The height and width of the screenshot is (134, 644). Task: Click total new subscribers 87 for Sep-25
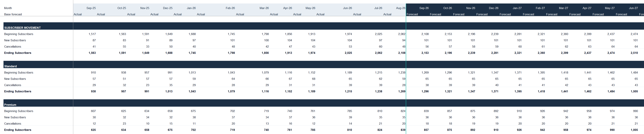click(x=94, y=40)
